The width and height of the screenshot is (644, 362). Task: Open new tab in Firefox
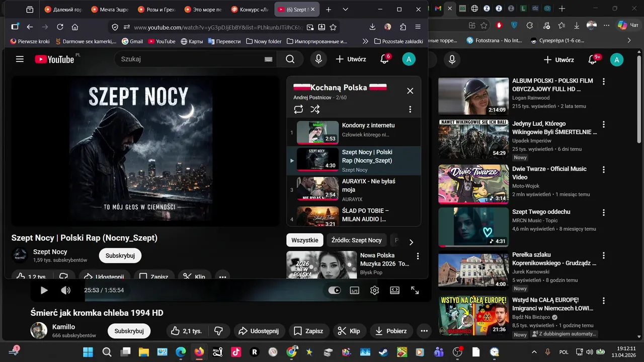click(329, 10)
